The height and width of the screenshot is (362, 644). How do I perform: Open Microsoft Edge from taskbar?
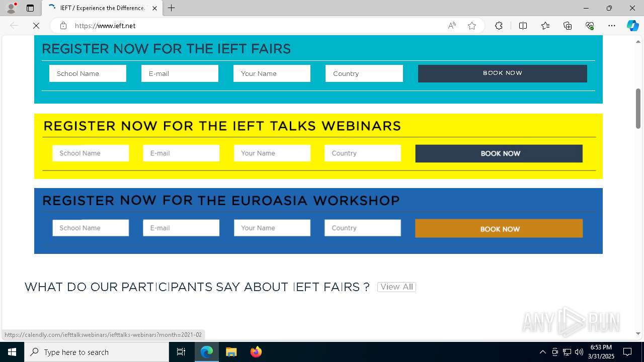click(x=207, y=352)
